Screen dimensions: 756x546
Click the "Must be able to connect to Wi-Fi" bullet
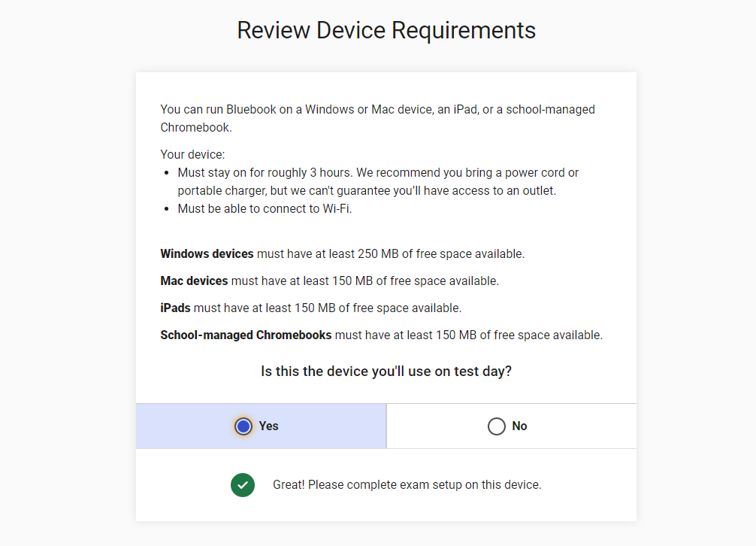point(265,209)
